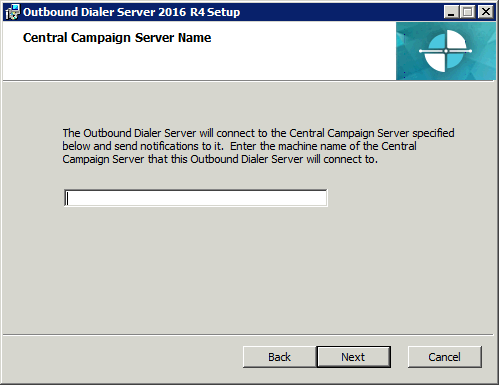The height and width of the screenshot is (385, 499).
Task: Close the Outbound Dialer Server Setup window
Action: 486,12
